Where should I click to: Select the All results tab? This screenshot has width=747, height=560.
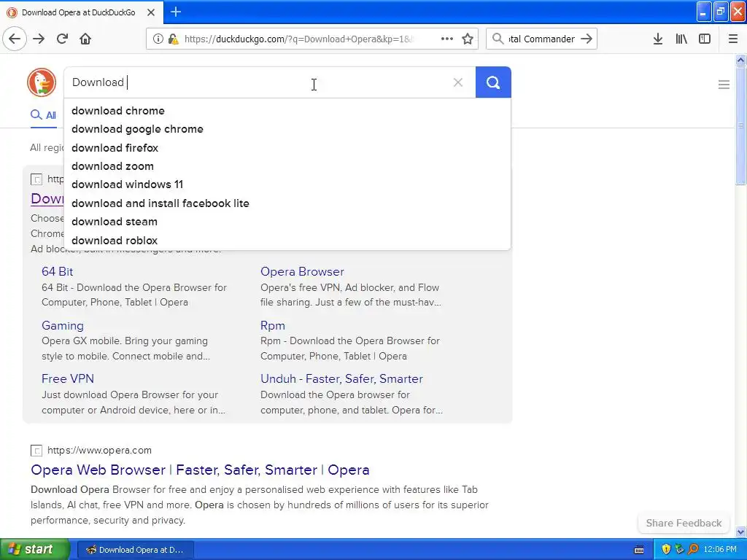43,115
